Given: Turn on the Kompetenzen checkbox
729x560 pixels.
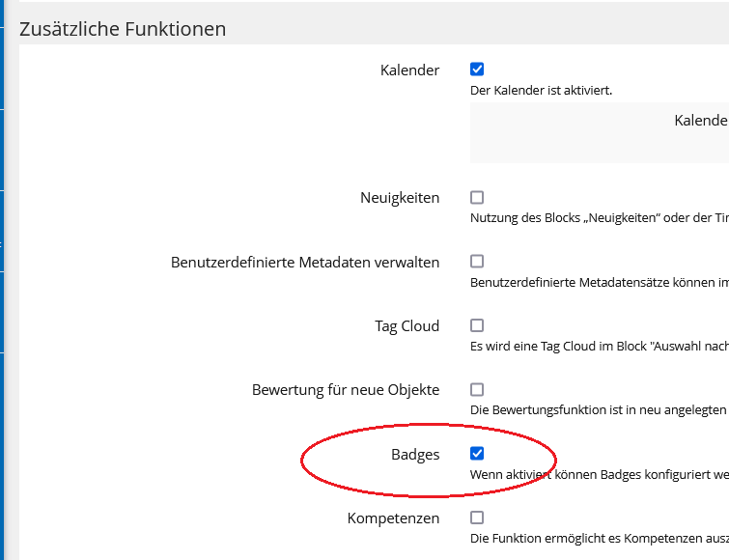Looking at the screenshot, I should point(477,518).
